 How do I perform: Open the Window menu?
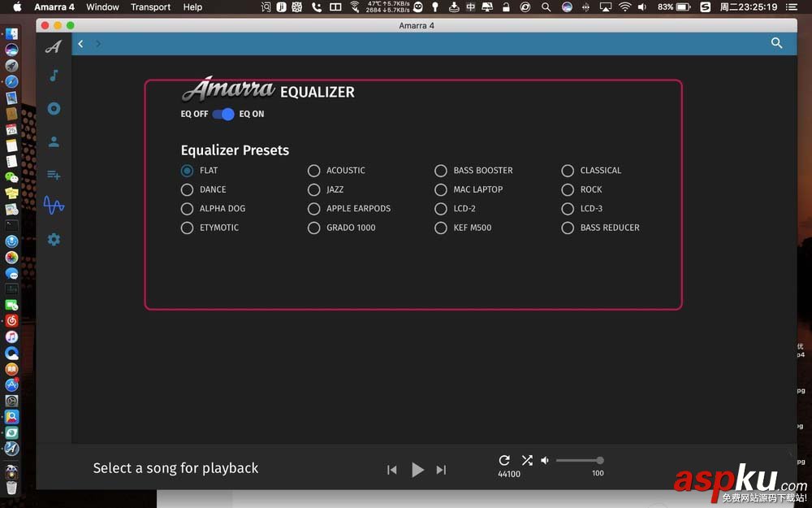pyautogui.click(x=102, y=7)
